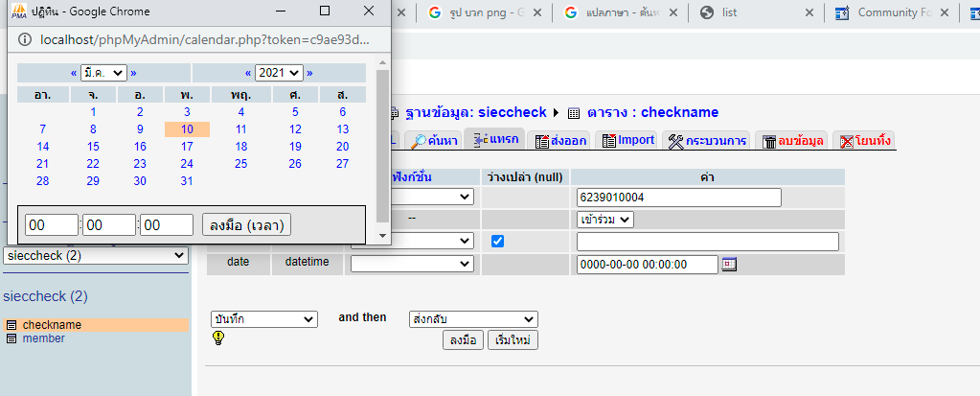
Task: Click the 0000-00-00 00:00:00 date field
Action: tap(648, 265)
